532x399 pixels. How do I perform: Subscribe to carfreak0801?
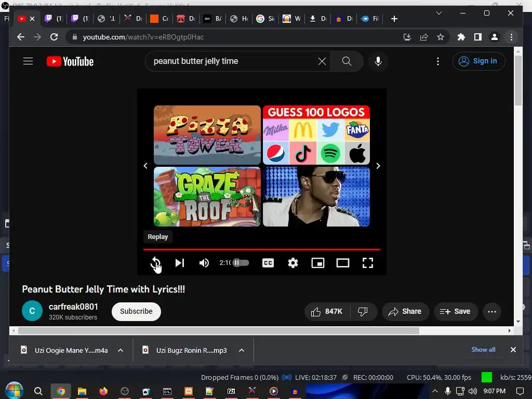point(136,312)
